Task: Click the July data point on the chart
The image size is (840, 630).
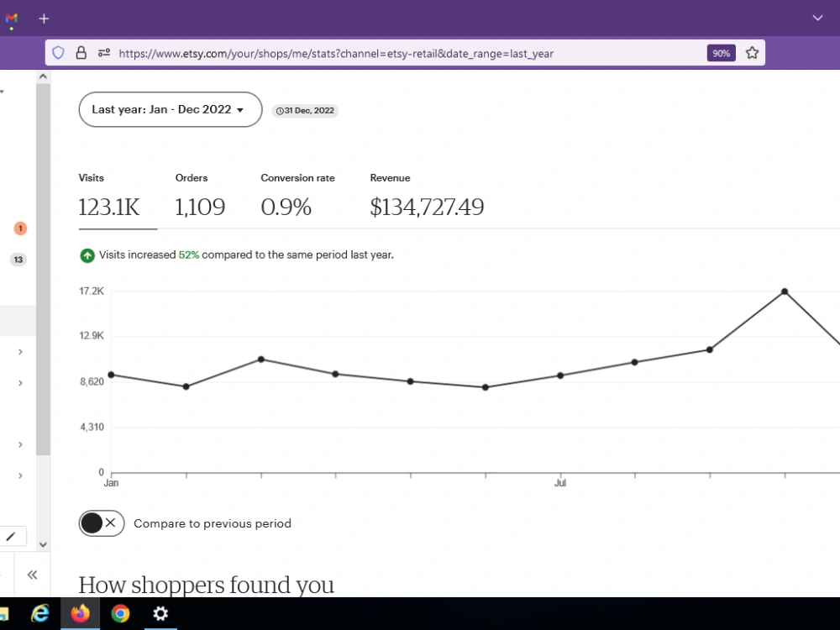Action: 559,375
